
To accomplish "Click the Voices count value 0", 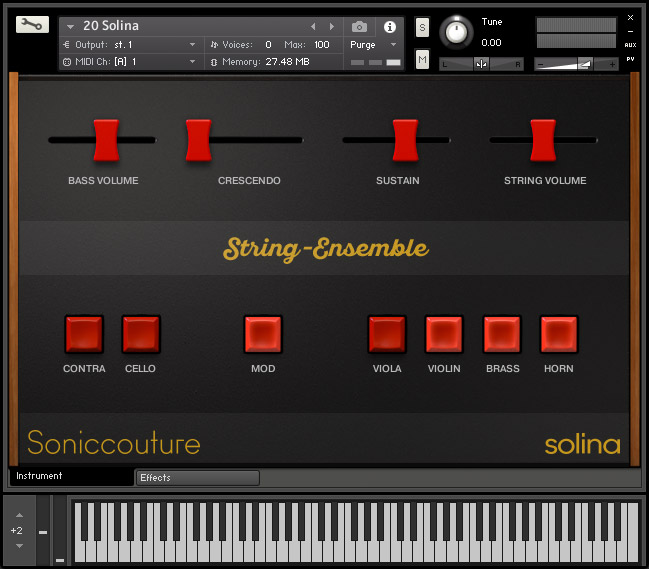I will point(268,44).
